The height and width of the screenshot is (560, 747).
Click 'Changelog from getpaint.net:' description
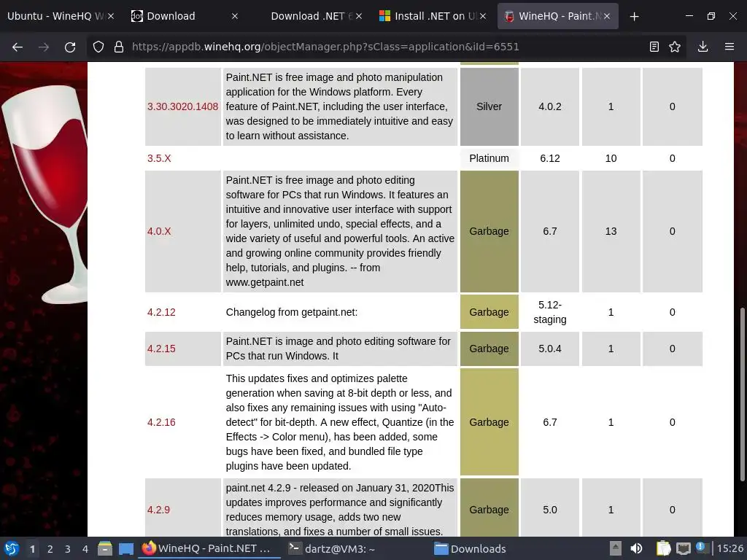click(292, 312)
